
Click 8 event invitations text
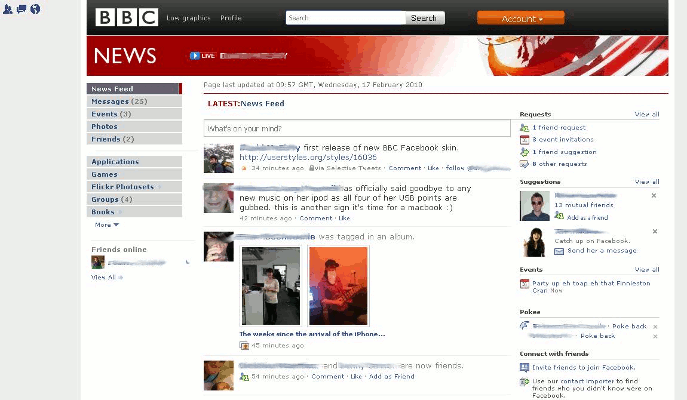tap(563, 140)
